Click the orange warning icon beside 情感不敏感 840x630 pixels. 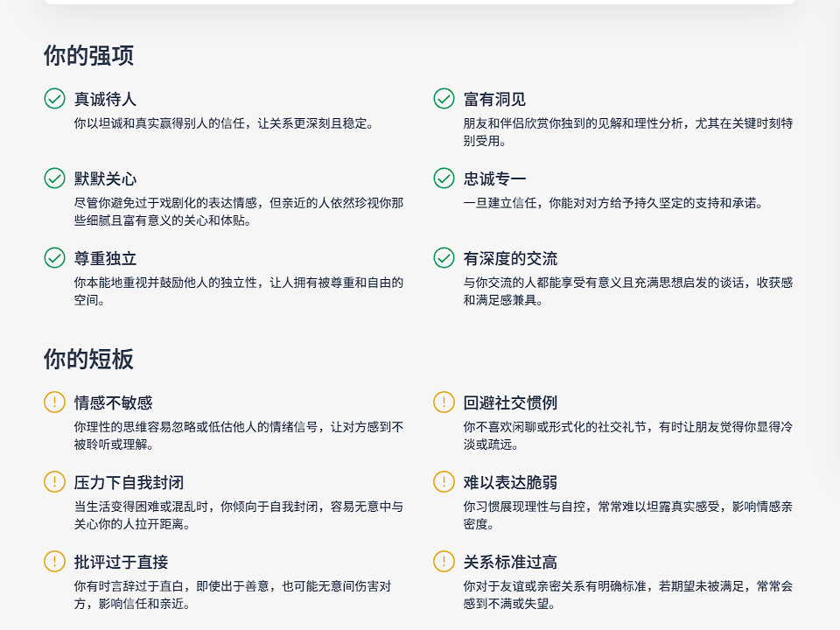point(54,402)
